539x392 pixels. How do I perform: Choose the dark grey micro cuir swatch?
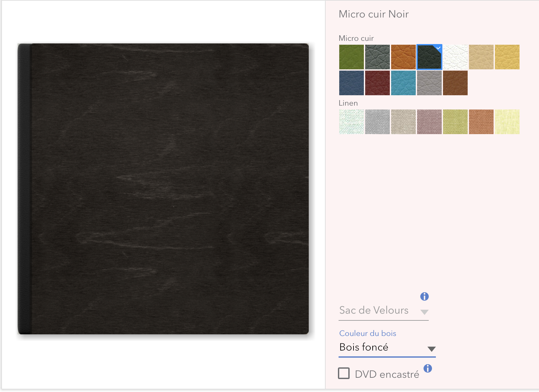[377, 57]
